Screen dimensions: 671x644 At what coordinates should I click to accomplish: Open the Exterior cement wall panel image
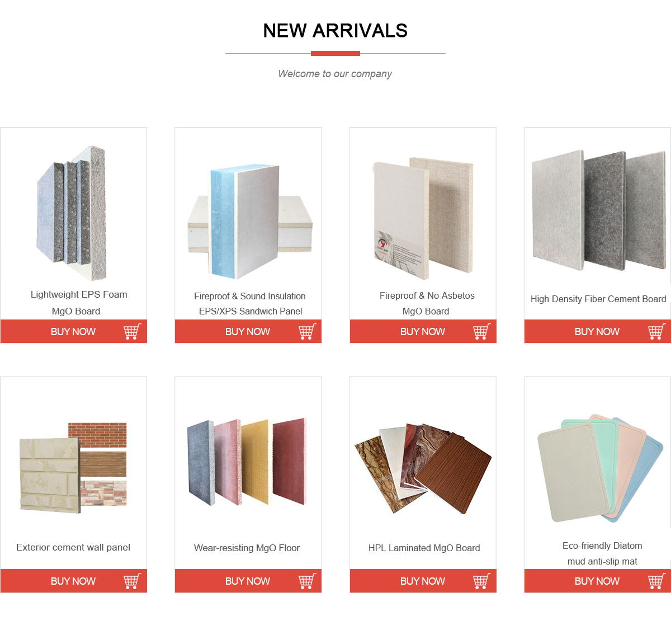click(73, 467)
